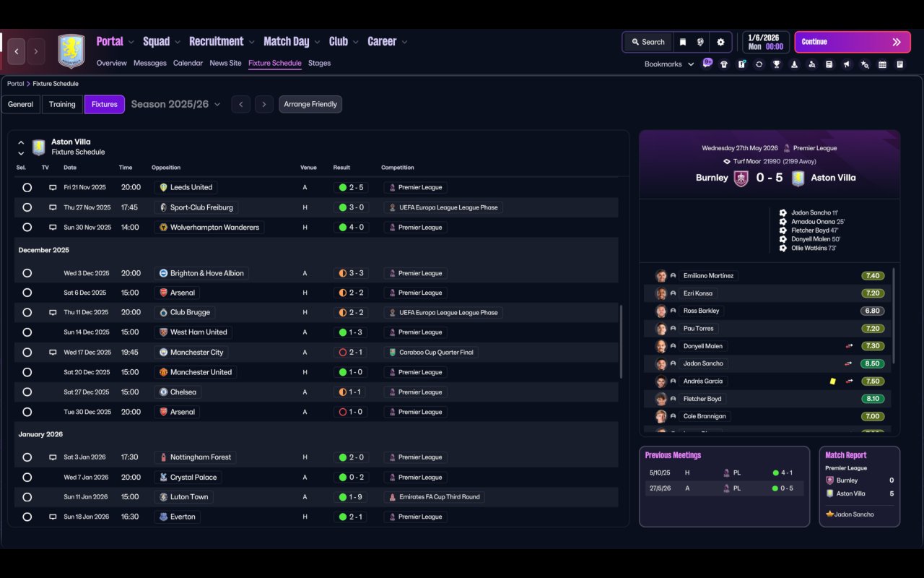Expand the Bookmarks dropdown chevron
The height and width of the screenshot is (578, 924).
pos(691,64)
